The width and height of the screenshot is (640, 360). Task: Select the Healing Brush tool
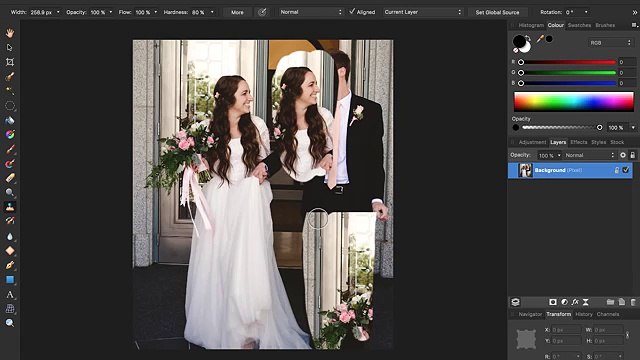(10, 221)
